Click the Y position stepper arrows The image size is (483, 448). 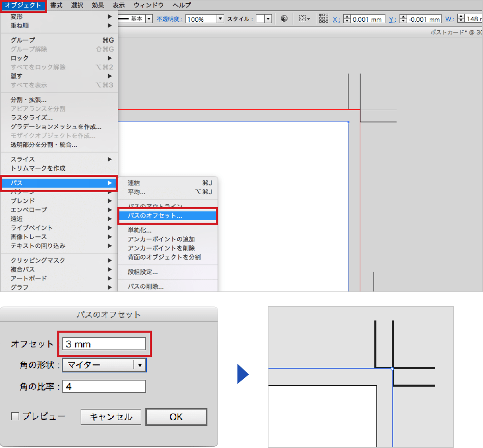(403, 19)
